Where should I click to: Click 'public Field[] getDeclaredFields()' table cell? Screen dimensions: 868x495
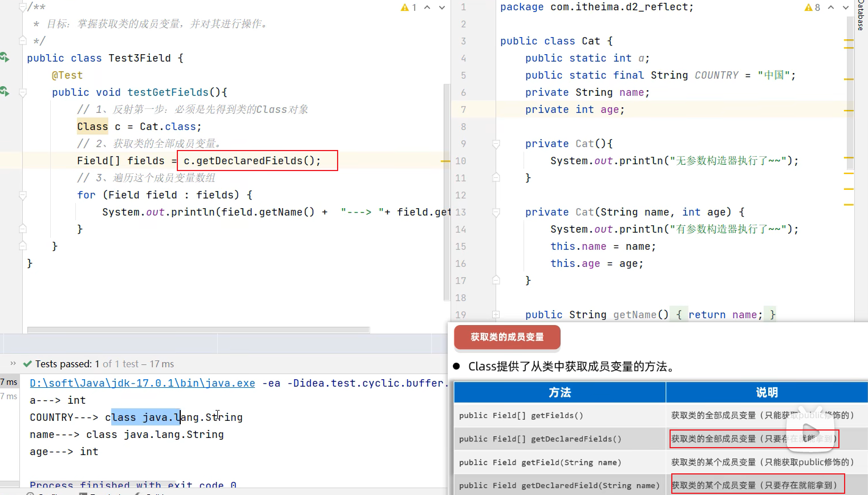point(560,439)
